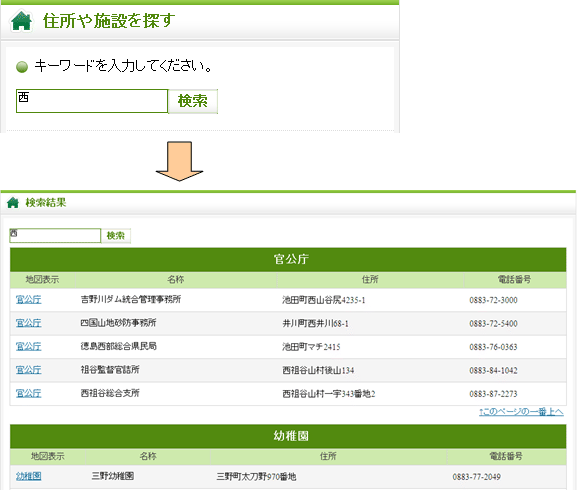Click the large 検索 button

(193, 101)
